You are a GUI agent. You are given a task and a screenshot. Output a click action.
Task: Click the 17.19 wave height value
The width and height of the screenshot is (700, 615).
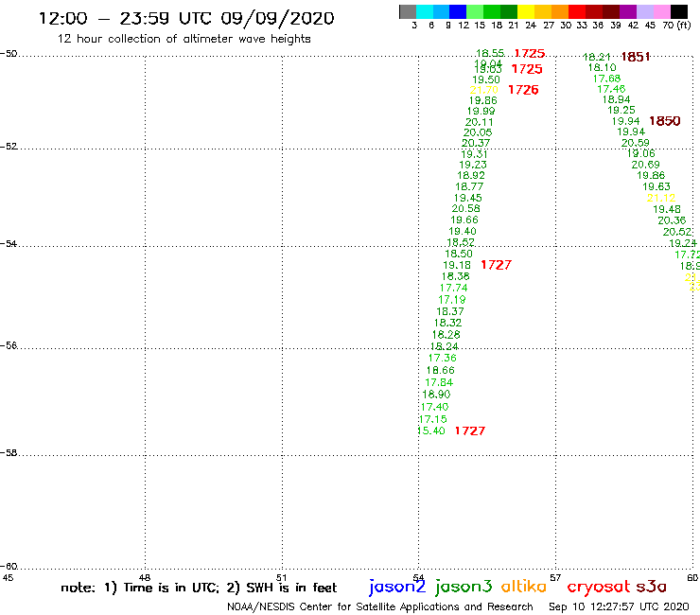[452, 300]
